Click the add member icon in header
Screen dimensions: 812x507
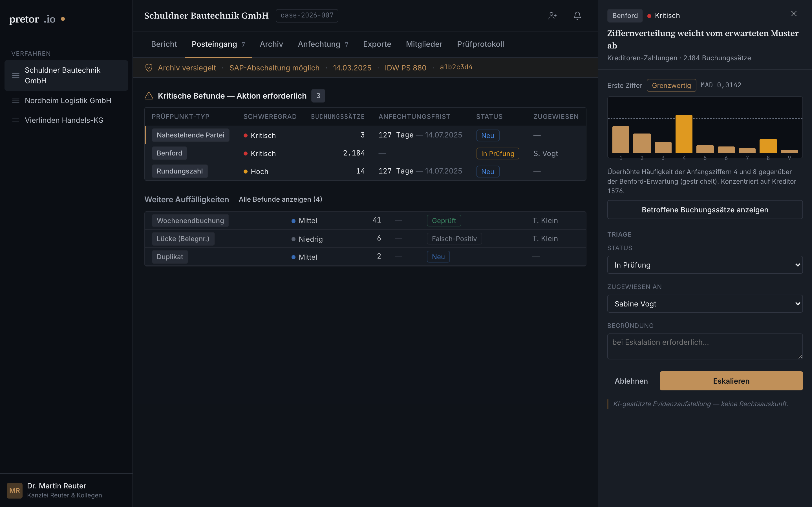pyautogui.click(x=552, y=16)
